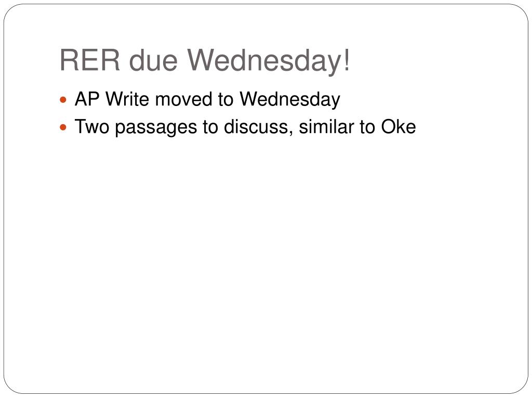Click the word "AP" in the first bullet
Screen dimensions: 532x399
tap(87, 99)
